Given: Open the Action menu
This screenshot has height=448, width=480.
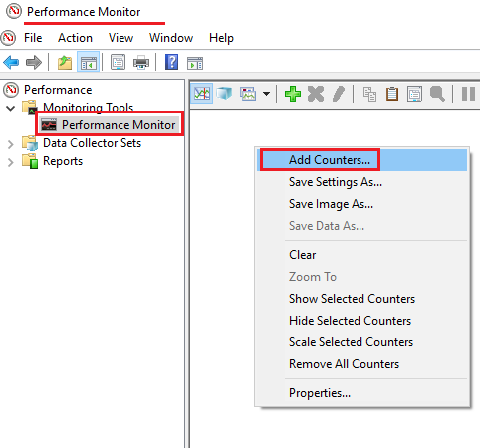Looking at the screenshot, I should 75,38.
